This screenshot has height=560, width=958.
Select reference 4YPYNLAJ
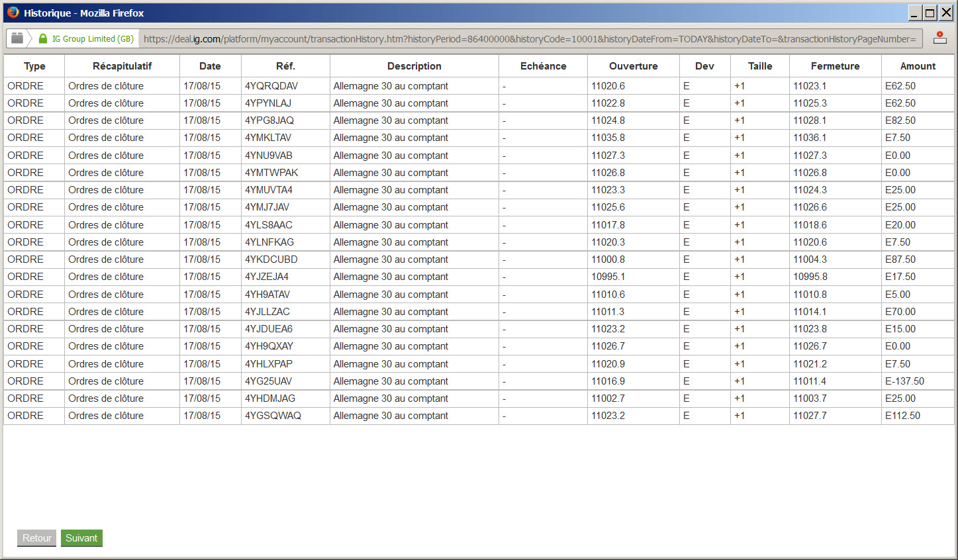268,103
